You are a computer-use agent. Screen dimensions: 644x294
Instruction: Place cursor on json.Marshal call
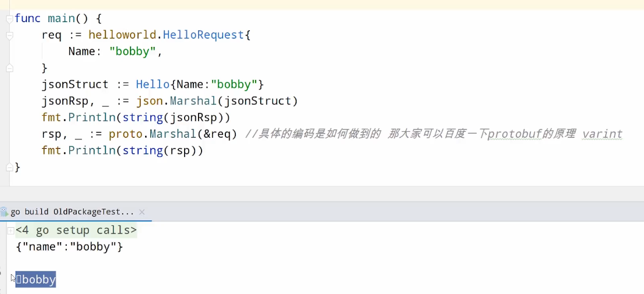pyautogui.click(x=177, y=101)
